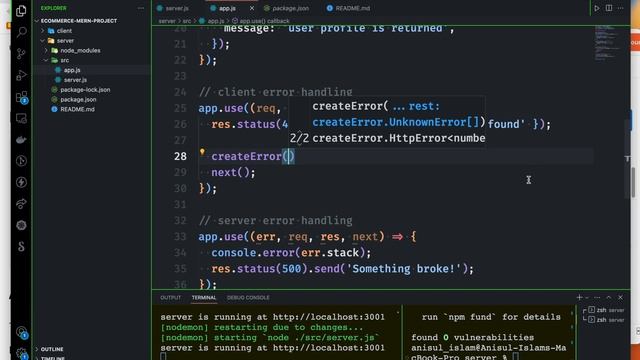Click the 2/2 signature help counter
Viewport: 640px width, 360px height.
(299, 138)
